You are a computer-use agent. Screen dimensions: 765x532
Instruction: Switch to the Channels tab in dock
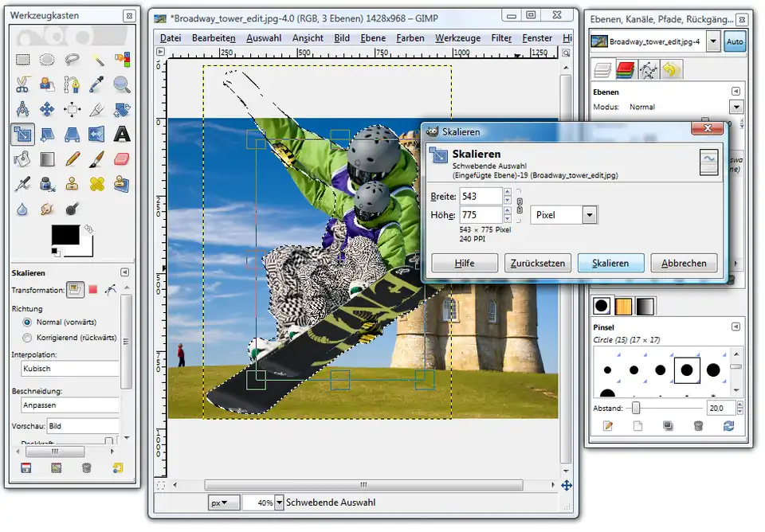tap(626, 70)
